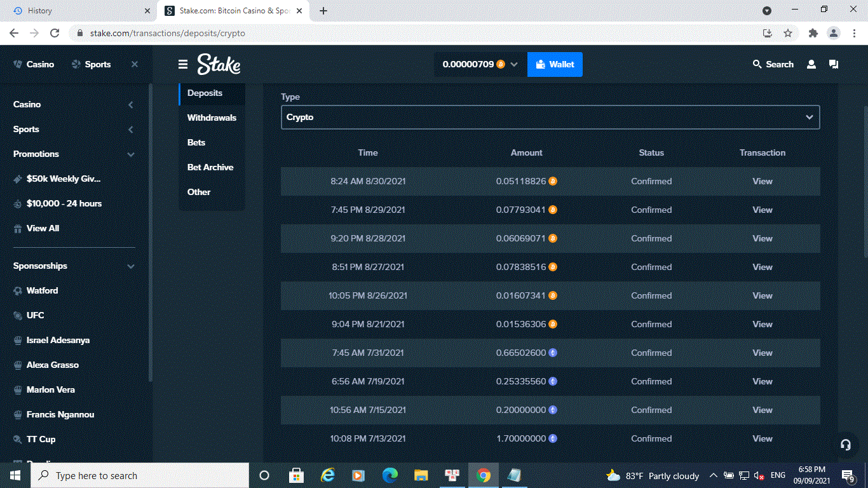Open the Chrome tab search dropdown
Image resolution: width=868 pixels, height=488 pixels.
pyautogui.click(x=767, y=11)
